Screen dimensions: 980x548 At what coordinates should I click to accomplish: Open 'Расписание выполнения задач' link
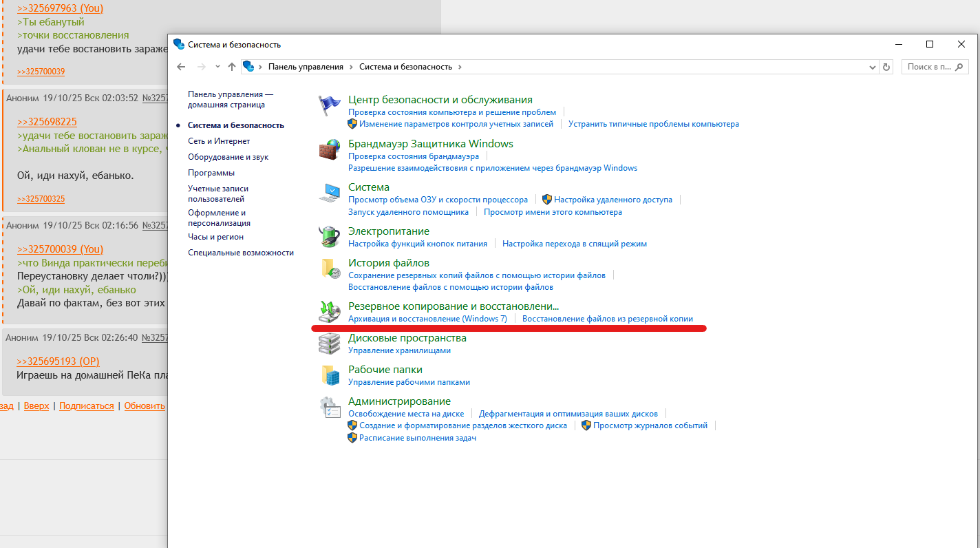418,438
